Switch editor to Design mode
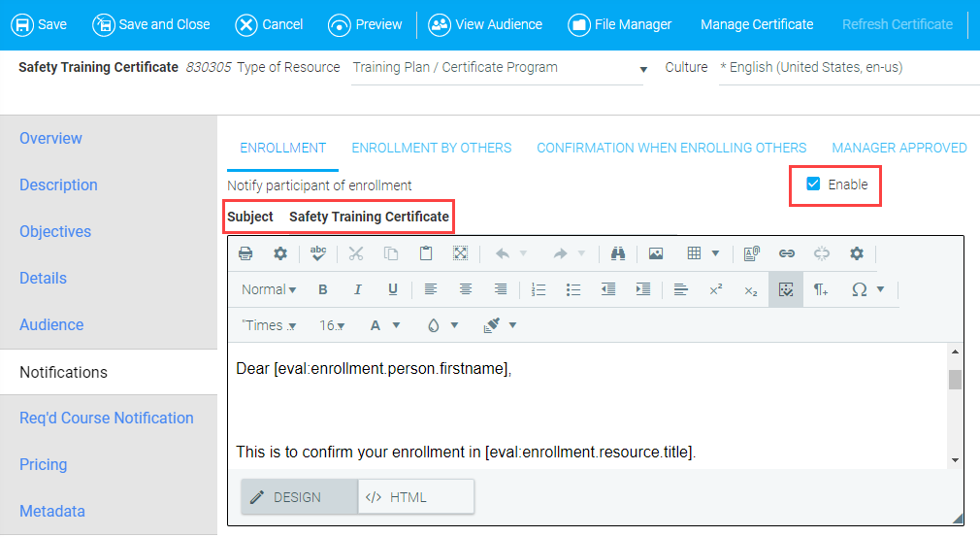Image resolution: width=980 pixels, height=537 pixels. 298,497
